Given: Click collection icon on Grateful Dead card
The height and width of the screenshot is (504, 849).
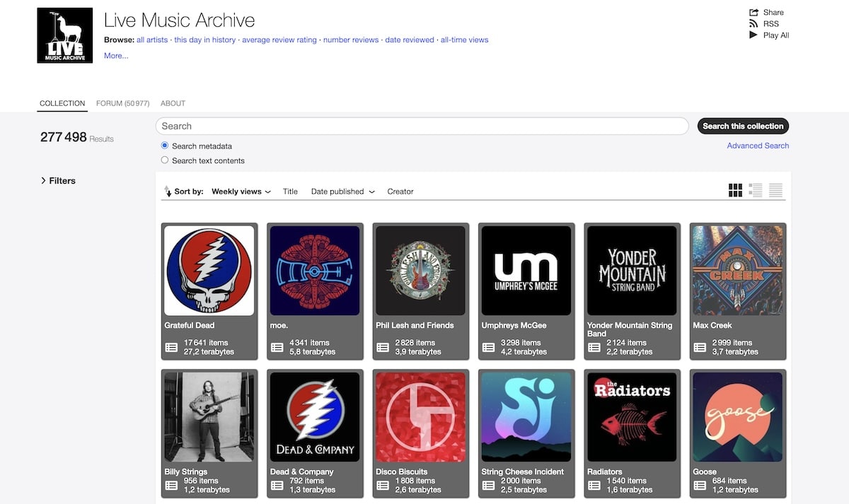Looking at the screenshot, I should click(x=171, y=347).
